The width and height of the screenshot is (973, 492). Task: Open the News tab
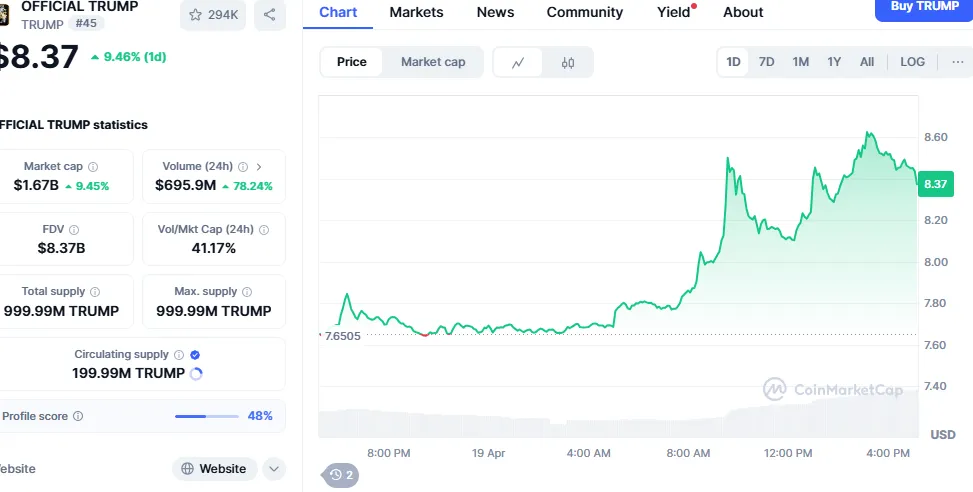(495, 12)
